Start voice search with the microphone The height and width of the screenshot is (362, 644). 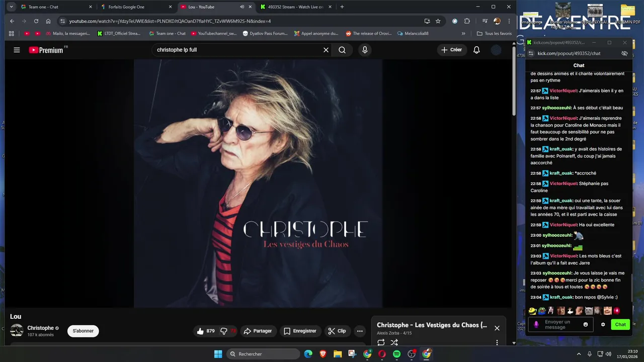[365, 50]
